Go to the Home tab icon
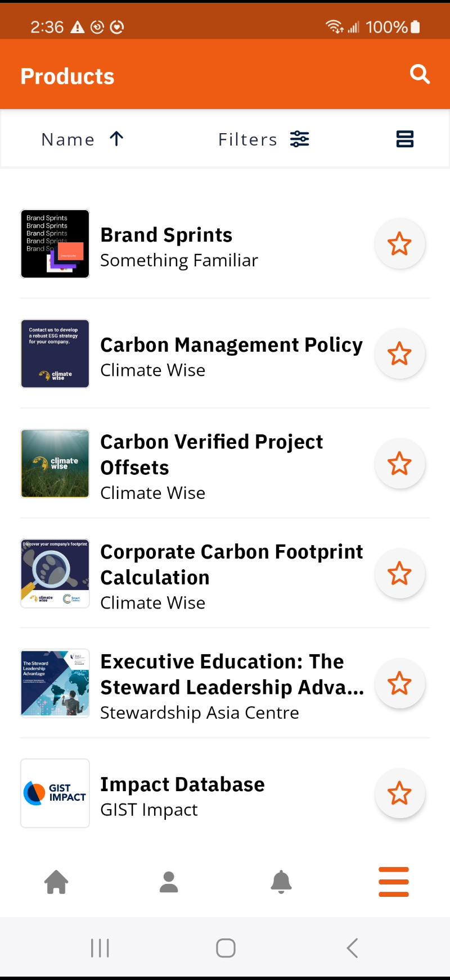The height and width of the screenshot is (980, 450). (56, 882)
